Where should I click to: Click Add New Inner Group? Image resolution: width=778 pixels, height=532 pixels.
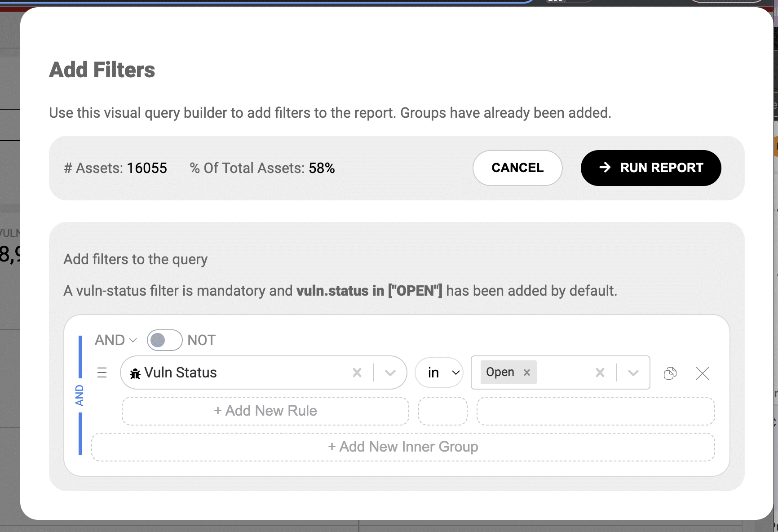[402, 447]
